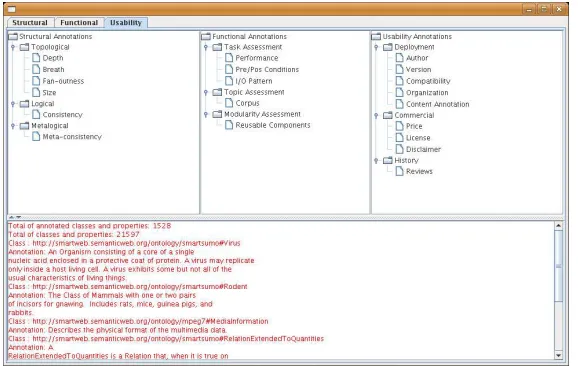Screen dimensions: 578x366
Task: Click the Deployment folder icon
Action: coord(388,47)
